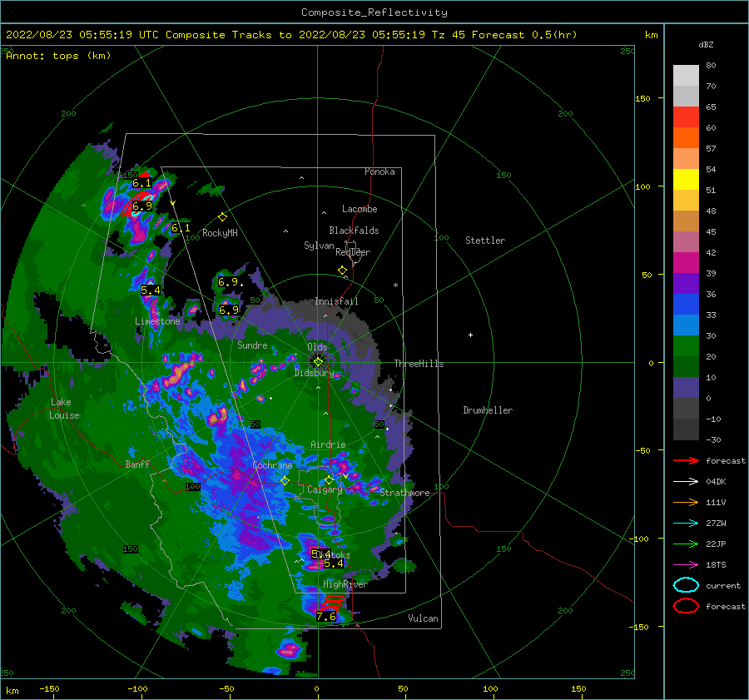
Task: Click the -50 tick on the right km axis
Action: [x=643, y=450]
